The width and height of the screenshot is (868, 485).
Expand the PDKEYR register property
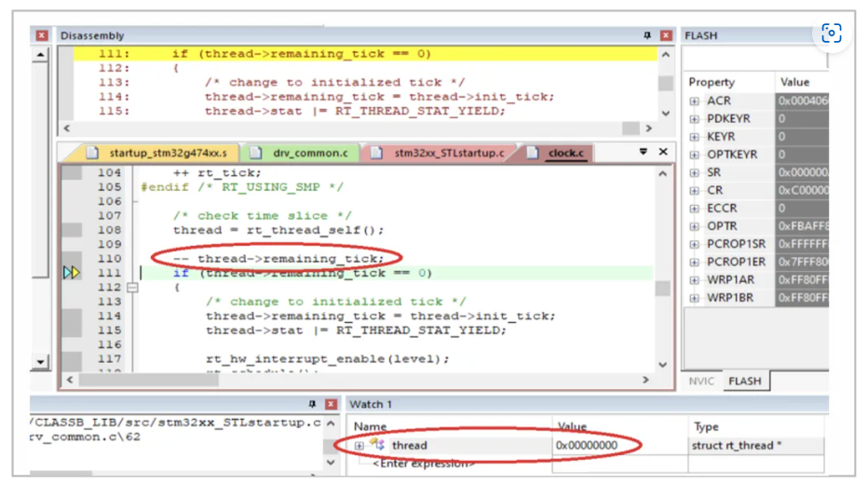pyautogui.click(x=694, y=119)
